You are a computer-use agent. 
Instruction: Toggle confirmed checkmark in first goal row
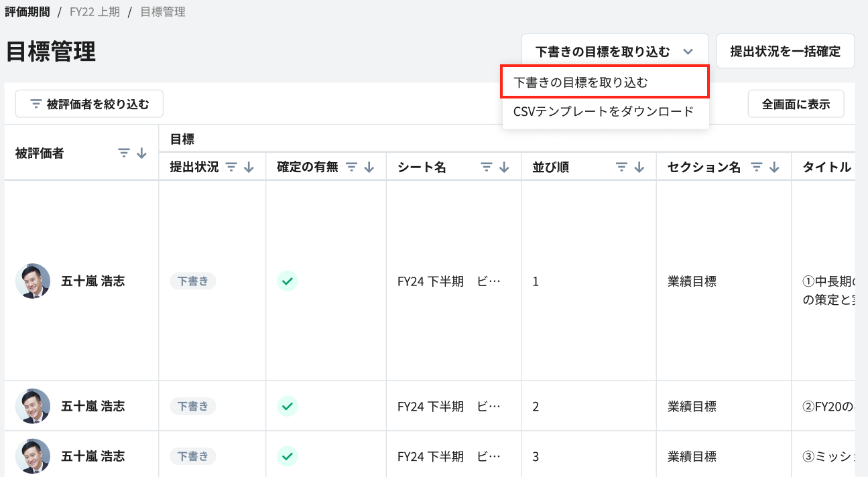[x=288, y=281]
